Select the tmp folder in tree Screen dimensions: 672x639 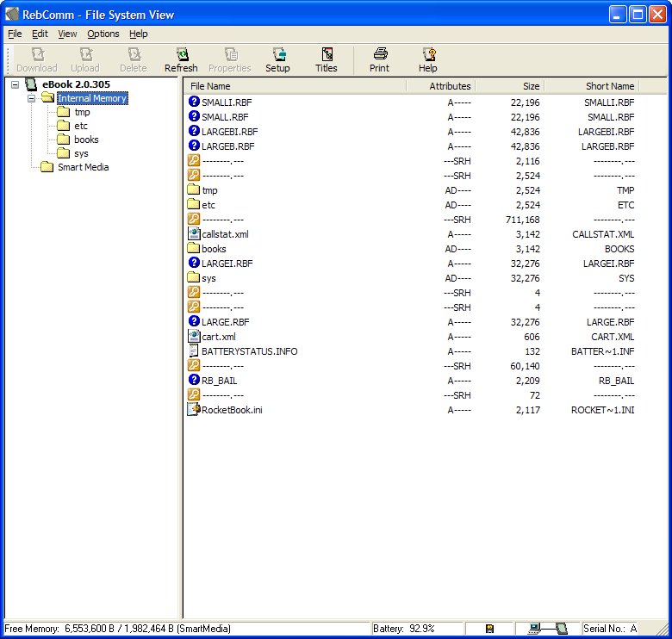pos(82,112)
